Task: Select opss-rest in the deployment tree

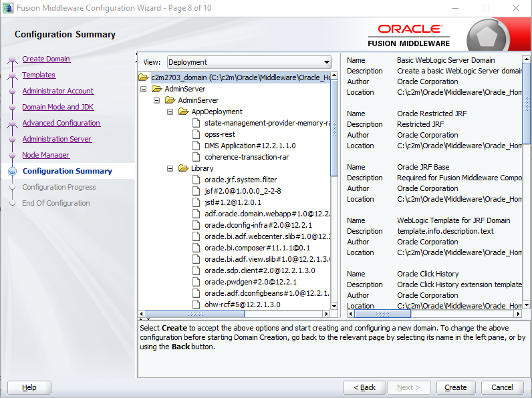Action: pyautogui.click(x=220, y=134)
